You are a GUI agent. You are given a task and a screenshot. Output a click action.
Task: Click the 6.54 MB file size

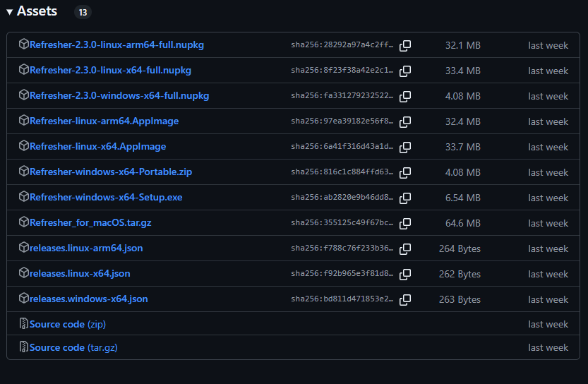pyautogui.click(x=463, y=198)
